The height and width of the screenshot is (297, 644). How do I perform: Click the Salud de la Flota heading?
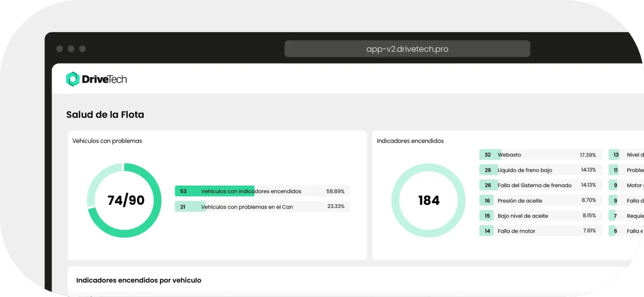pos(105,115)
